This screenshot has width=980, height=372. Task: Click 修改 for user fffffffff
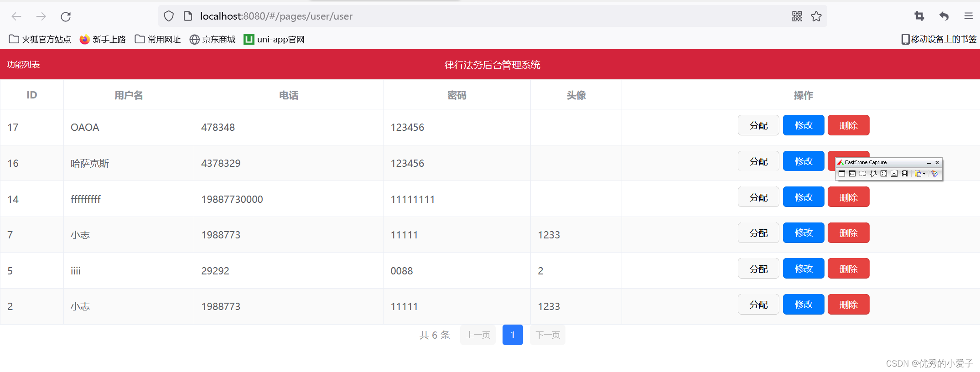pyautogui.click(x=804, y=197)
